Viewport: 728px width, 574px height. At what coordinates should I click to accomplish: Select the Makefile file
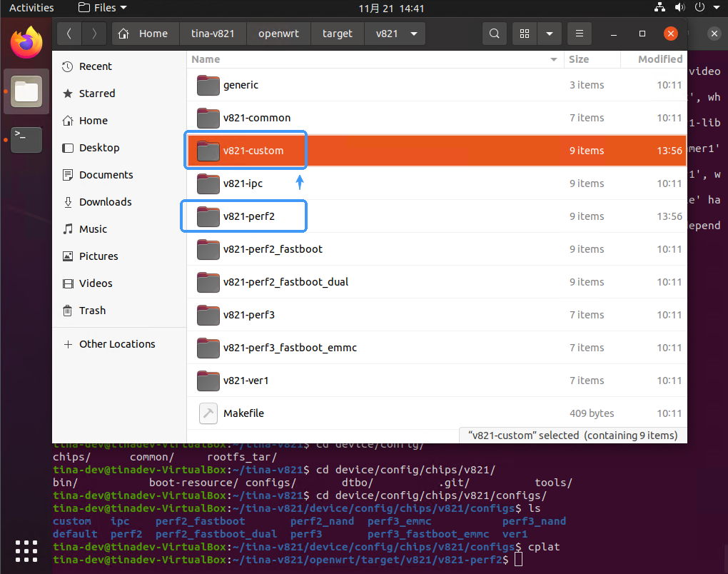tap(243, 413)
